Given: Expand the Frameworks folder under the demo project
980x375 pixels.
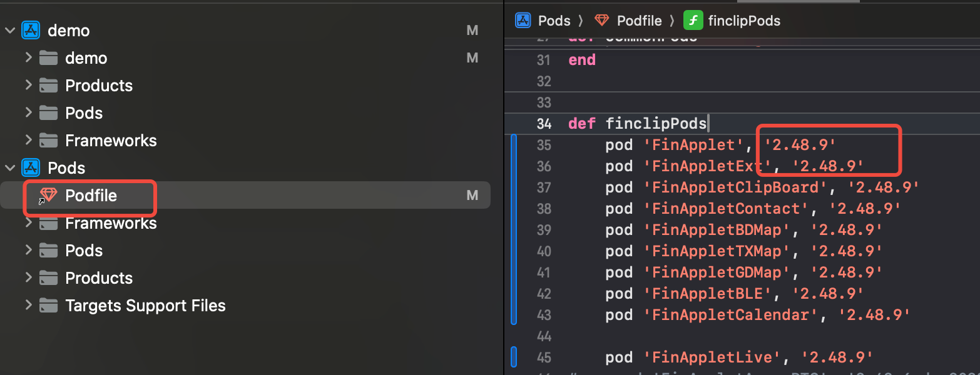Looking at the screenshot, I should 28,140.
